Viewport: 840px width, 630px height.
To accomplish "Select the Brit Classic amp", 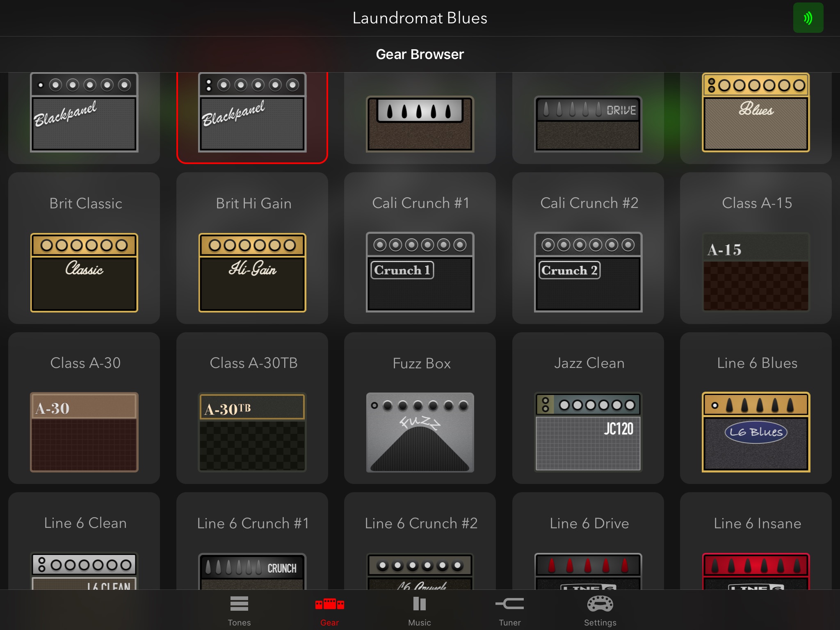I will (84, 272).
